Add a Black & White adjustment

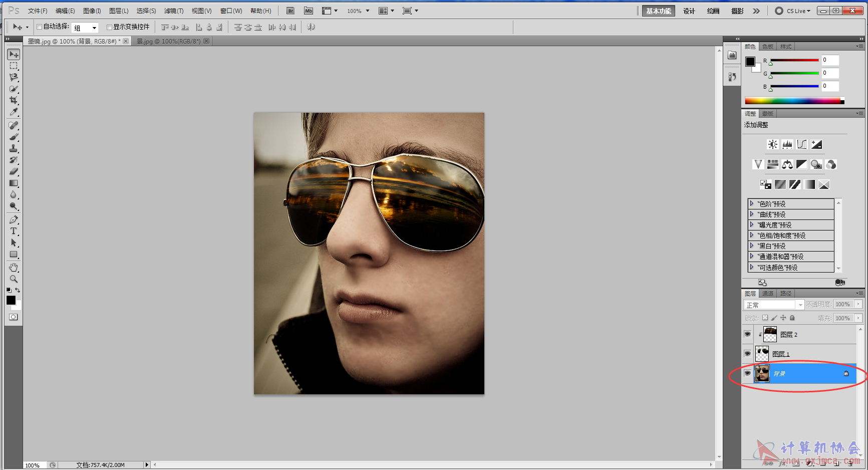coord(802,164)
